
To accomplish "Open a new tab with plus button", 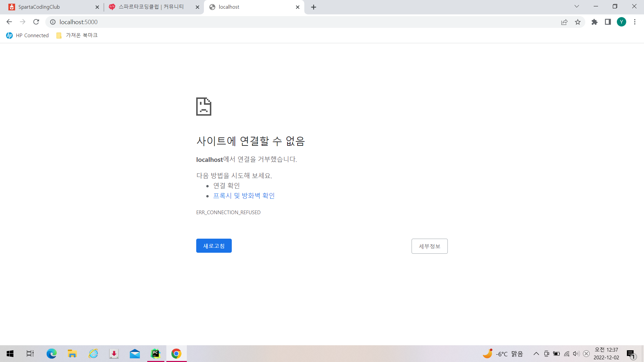I will (x=314, y=7).
